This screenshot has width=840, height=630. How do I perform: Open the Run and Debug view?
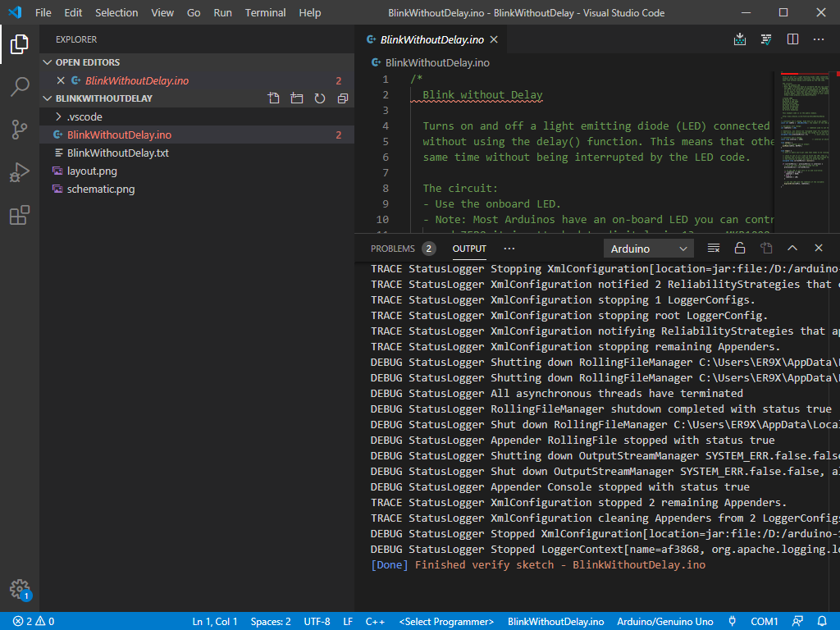(20, 172)
